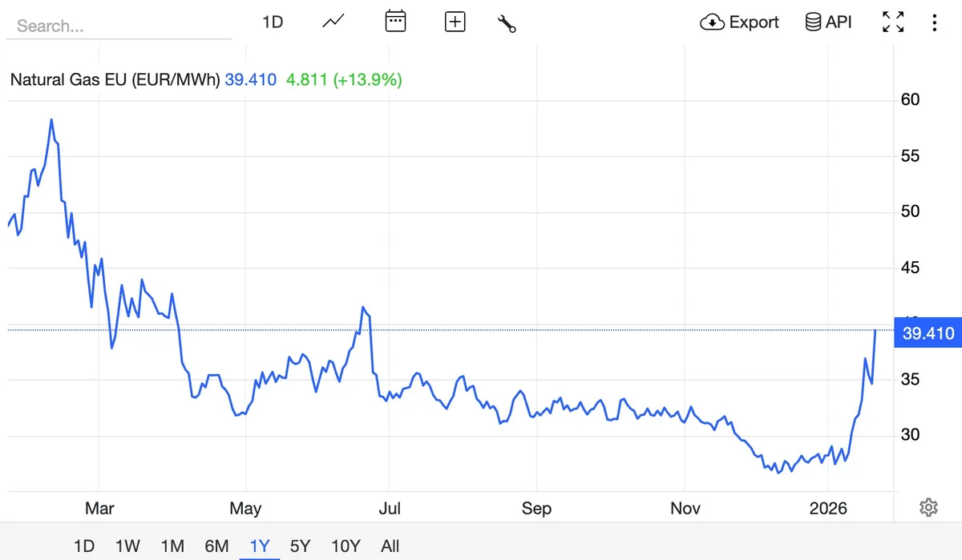This screenshot has width=962, height=560.
Task: Click the Natural Gas EU series title
Action: point(115,80)
